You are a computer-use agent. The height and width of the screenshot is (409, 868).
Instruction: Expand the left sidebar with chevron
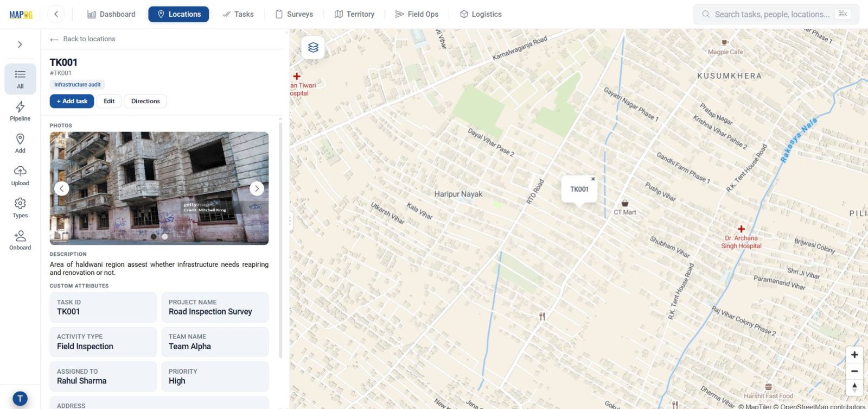[x=20, y=45]
